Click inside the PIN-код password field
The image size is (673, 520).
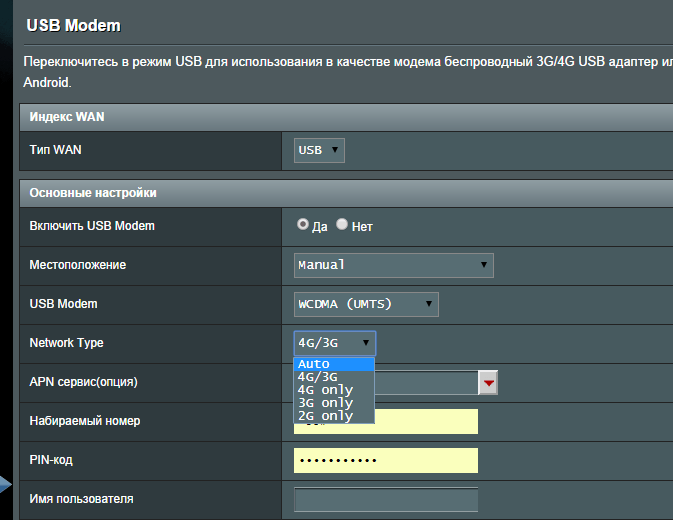(386, 460)
